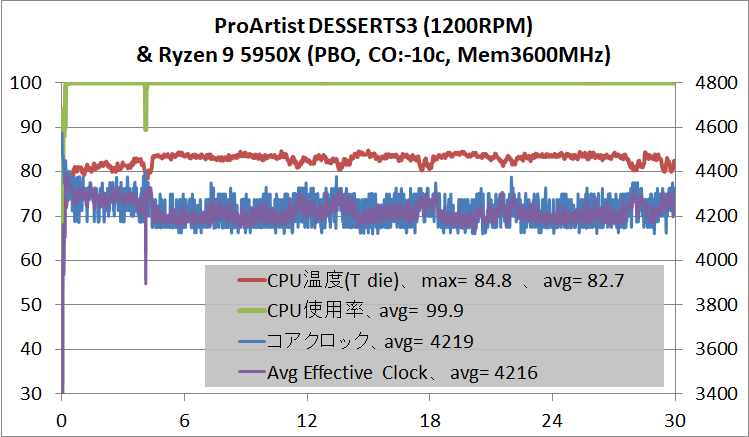This screenshot has height=437, width=749.
Task: Click the right axis label '4200'
Action: point(717,216)
